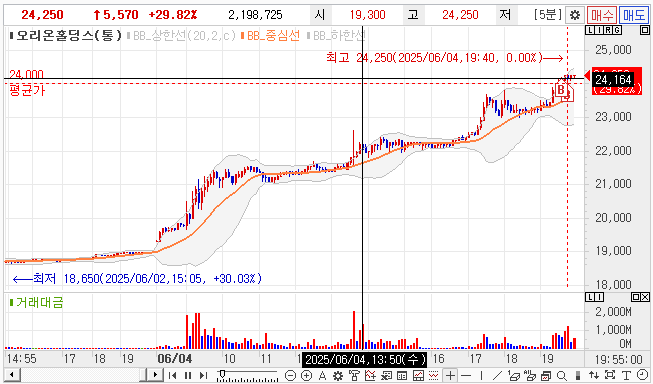This screenshot has width=653, height=384.
Task: Select the T text annotation tool
Action: (626, 375)
